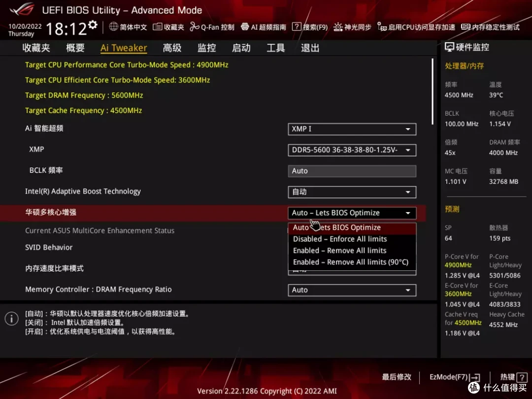Expand the XMP DDR5-5600 profile dropdown
This screenshot has width=532, height=399.
(x=352, y=150)
